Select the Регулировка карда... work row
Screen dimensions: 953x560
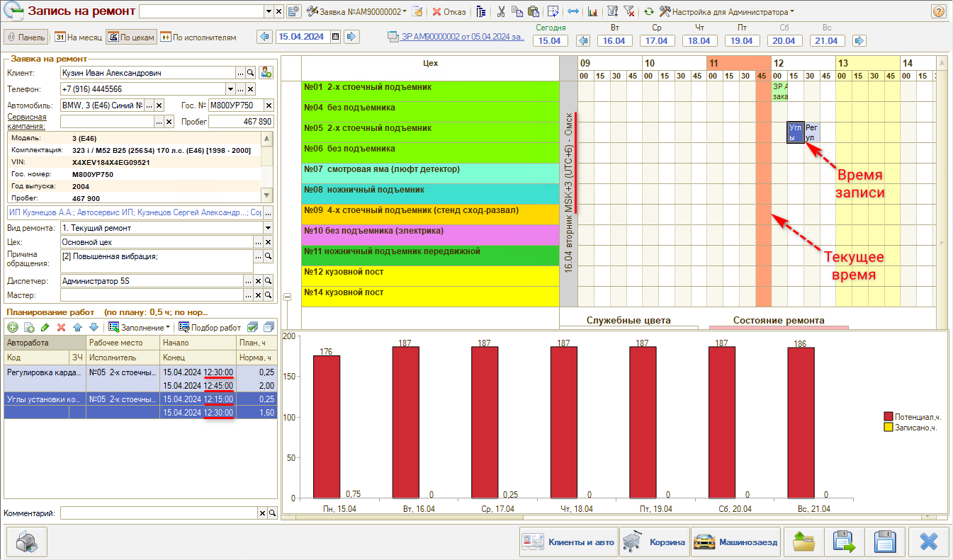click(x=140, y=379)
